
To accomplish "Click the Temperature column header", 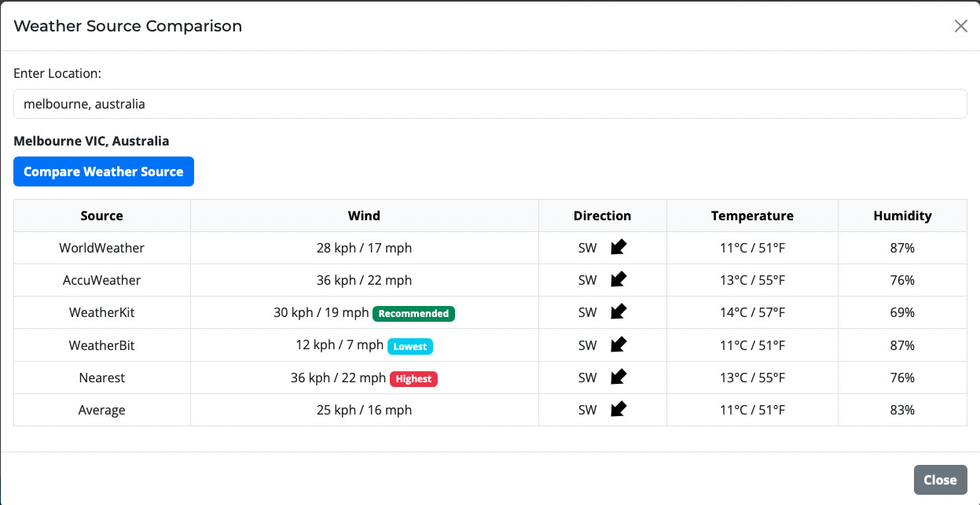I will click(752, 216).
